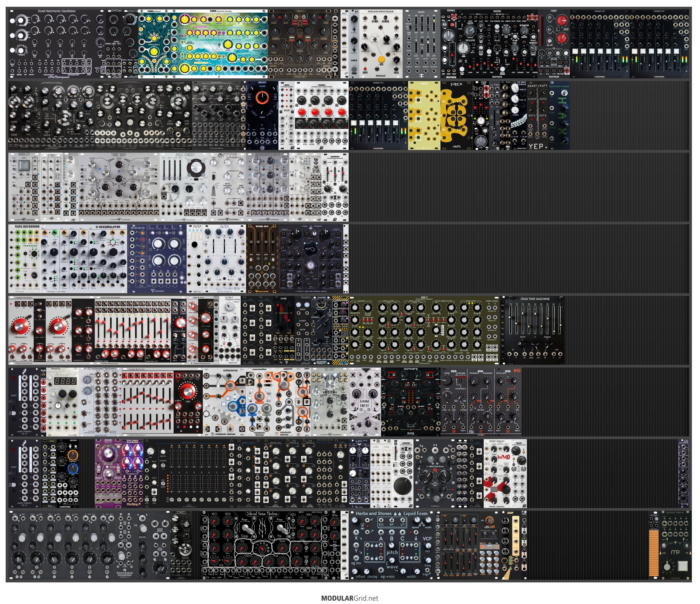Open the Rung Divisions module
The width and height of the screenshot is (700, 604).
(x=24, y=259)
